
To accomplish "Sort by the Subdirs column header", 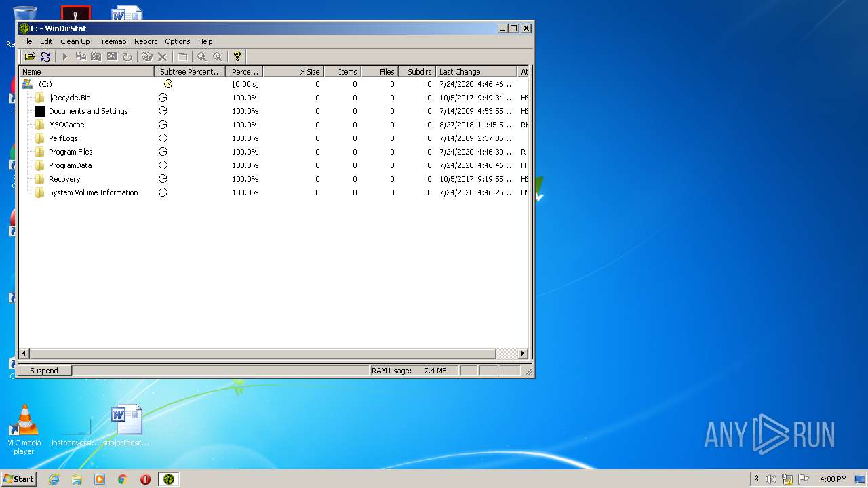I will [417, 72].
